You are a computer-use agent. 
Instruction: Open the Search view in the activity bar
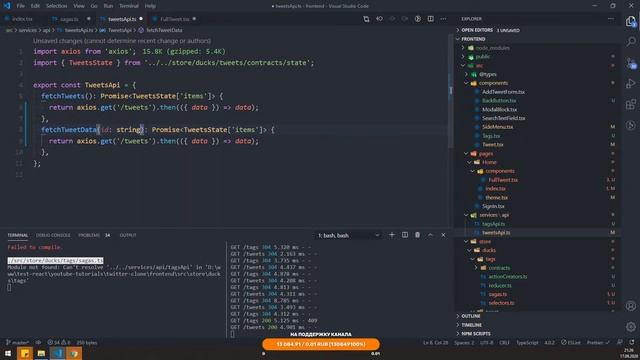631,42
